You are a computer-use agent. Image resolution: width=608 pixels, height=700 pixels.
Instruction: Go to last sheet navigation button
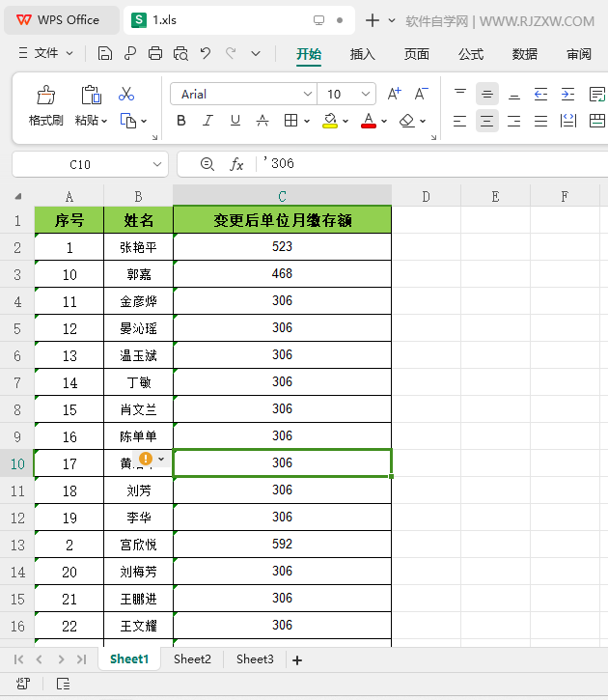[x=81, y=659]
